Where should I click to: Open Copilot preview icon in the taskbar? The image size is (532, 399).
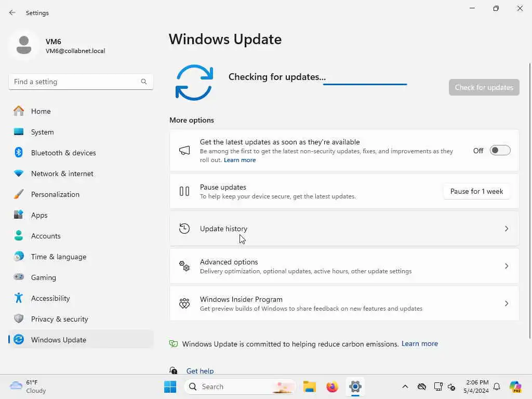tap(515, 387)
